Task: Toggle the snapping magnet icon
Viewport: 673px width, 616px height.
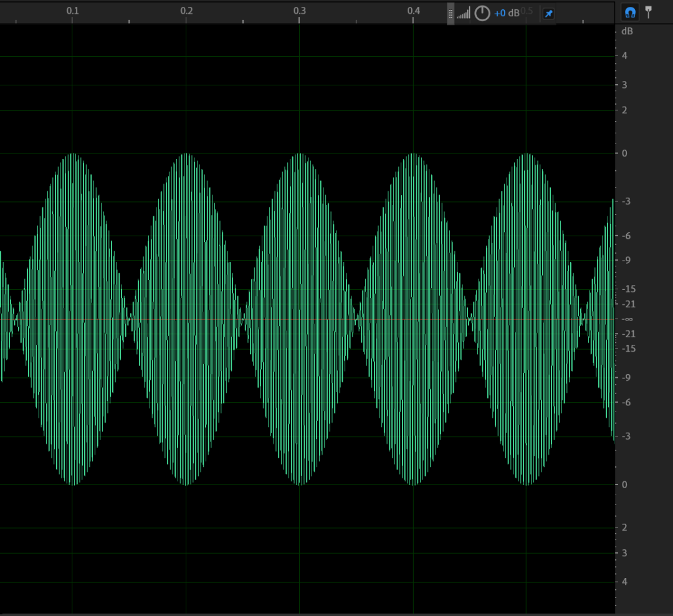Action: 630,12
